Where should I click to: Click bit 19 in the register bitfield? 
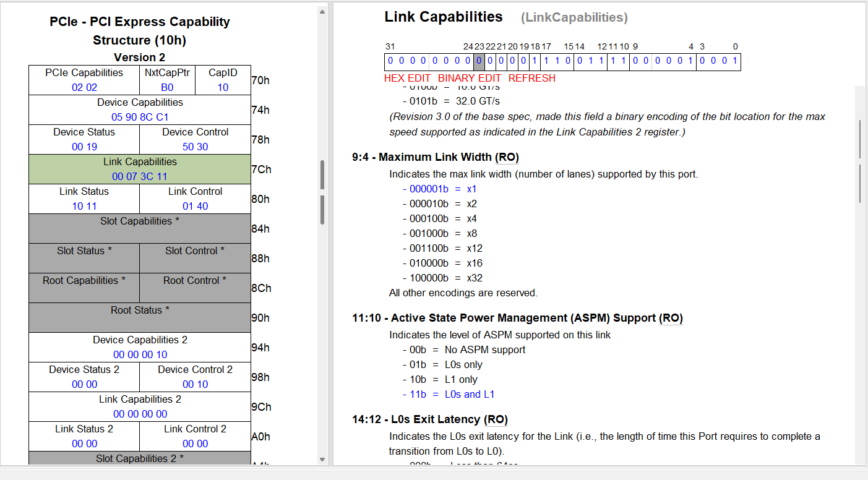523,62
